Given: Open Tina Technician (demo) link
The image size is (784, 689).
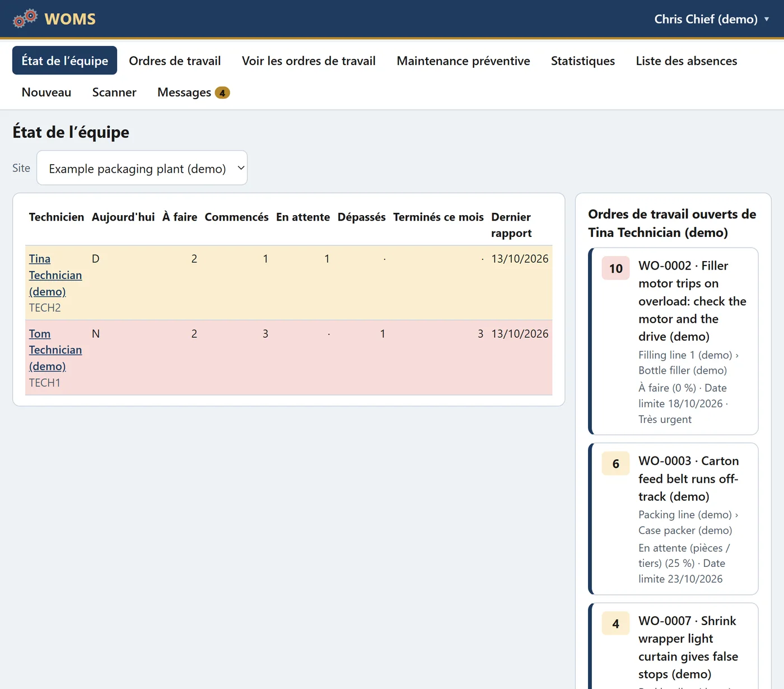Looking at the screenshot, I should click(x=55, y=275).
